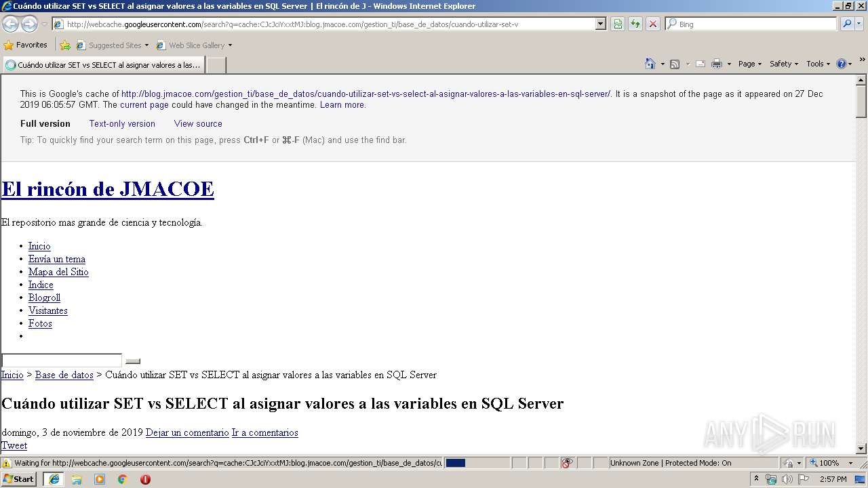Switch to Text-only version
The width and height of the screenshot is (868, 488).
point(122,124)
